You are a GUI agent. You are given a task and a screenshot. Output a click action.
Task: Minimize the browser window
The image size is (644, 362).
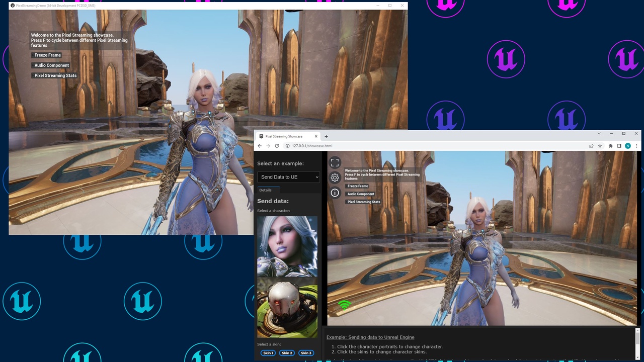[611, 134]
